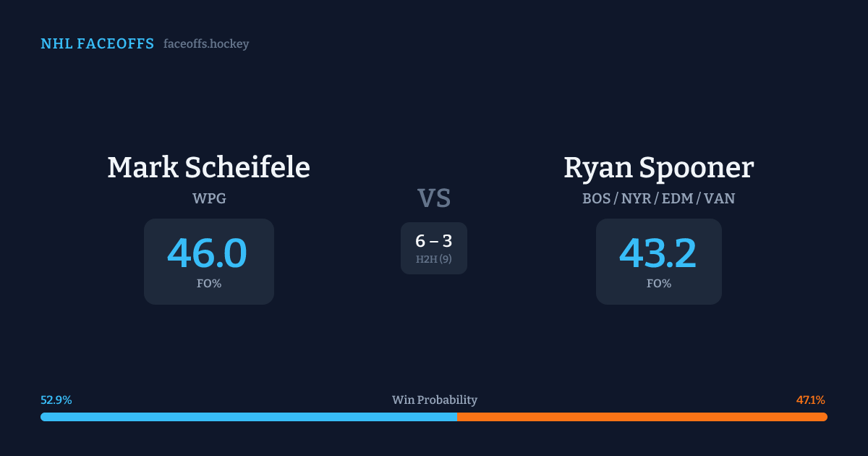
Task: Click the 43.2 FO% stat card
Action: (x=658, y=261)
